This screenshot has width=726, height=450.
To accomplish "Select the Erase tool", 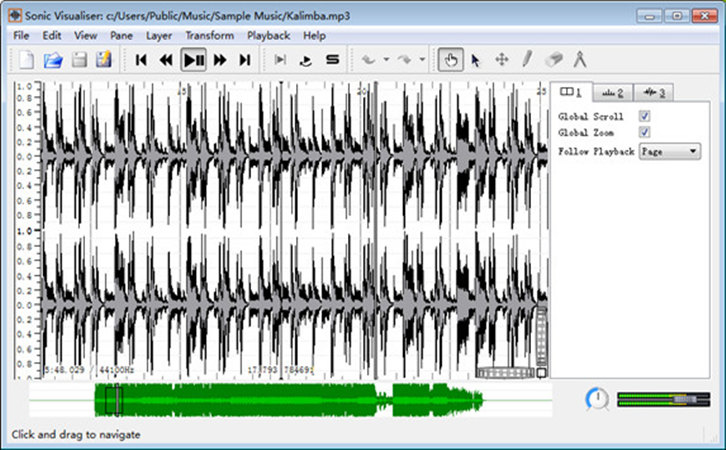I will click(x=554, y=60).
